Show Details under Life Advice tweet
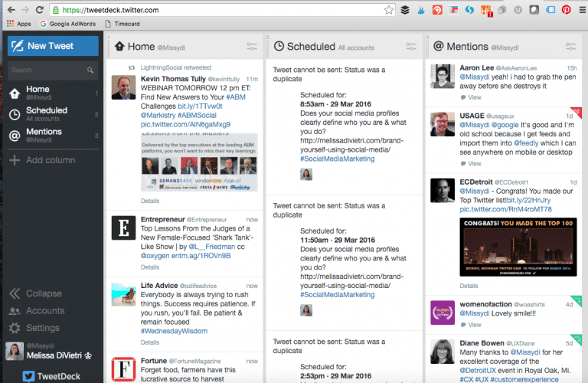This screenshot has width=588, height=383. point(150,342)
